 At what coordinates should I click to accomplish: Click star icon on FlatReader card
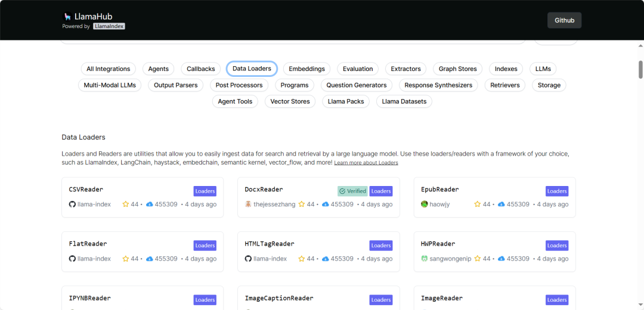click(x=126, y=259)
